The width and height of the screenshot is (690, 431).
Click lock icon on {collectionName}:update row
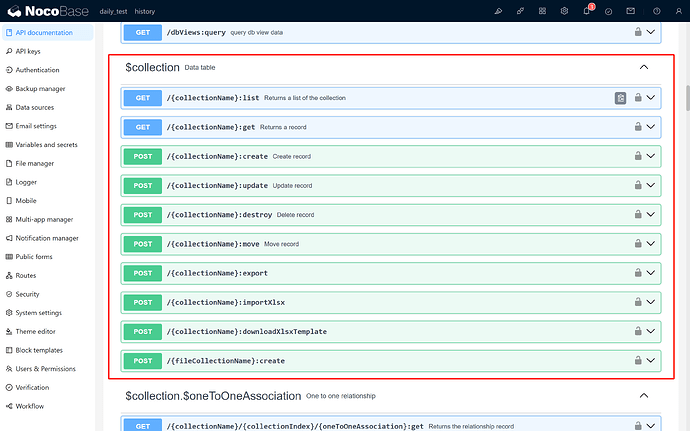point(638,185)
